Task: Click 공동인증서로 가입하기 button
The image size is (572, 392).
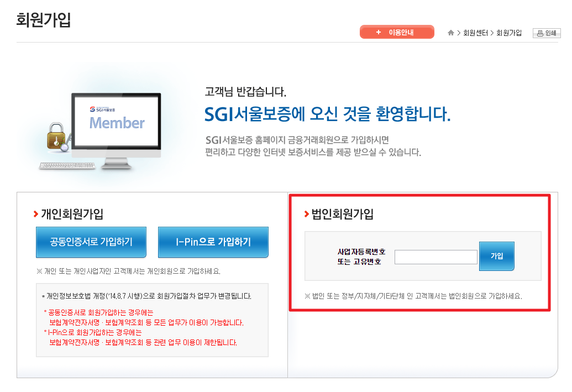Action: click(x=91, y=242)
